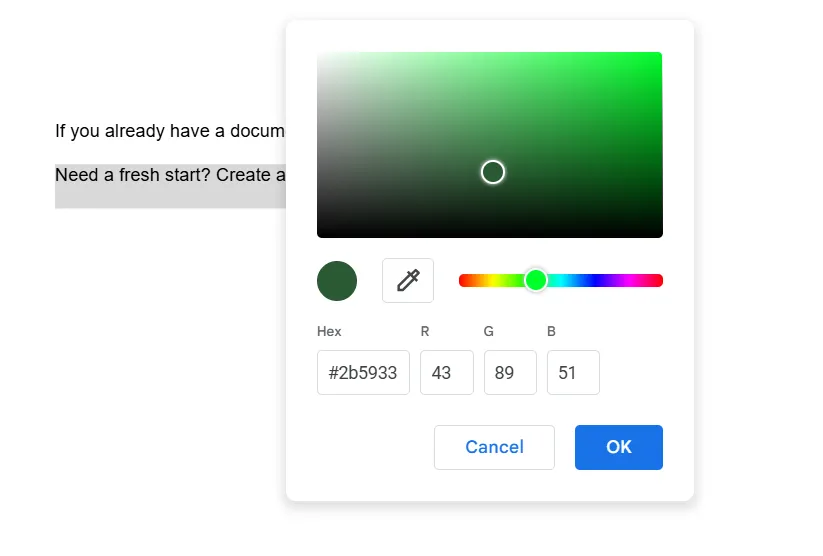Click the circular handle in the shade gradient
The width and height of the screenshot is (823, 556).
[x=493, y=172]
